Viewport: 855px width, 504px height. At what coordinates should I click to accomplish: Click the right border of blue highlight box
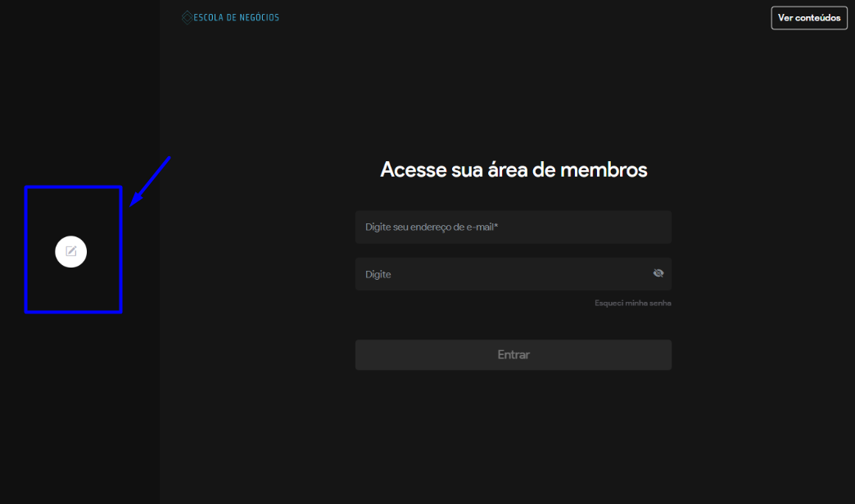point(120,250)
